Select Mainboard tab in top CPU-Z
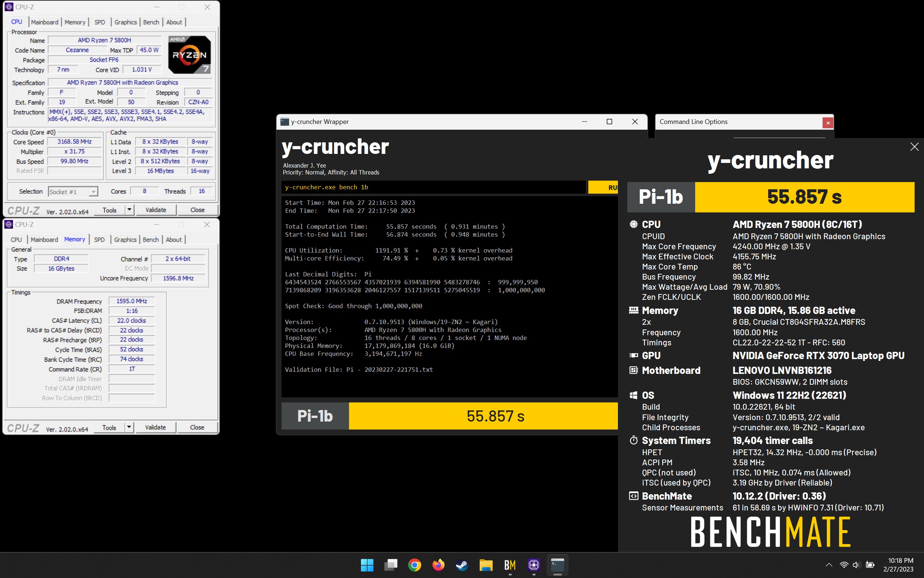Image resolution: width=924 pixels, height=578 pixels. 45,22
